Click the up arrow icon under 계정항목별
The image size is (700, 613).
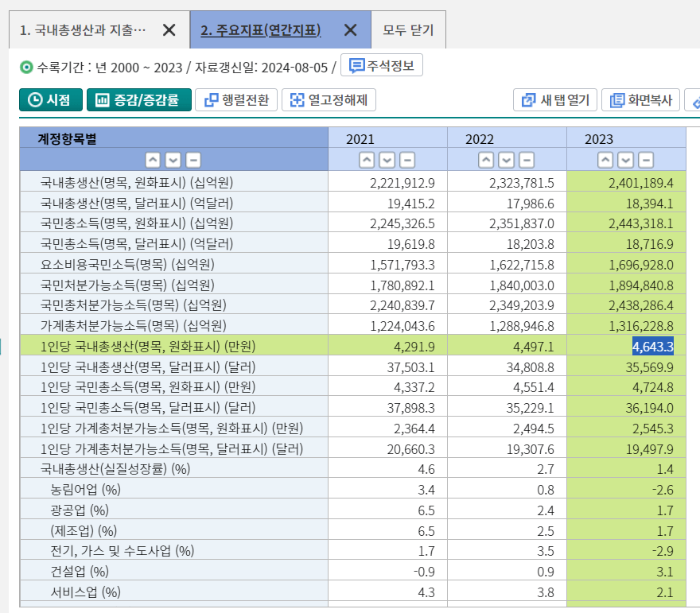pyautogui.click(x=153, y=160)
